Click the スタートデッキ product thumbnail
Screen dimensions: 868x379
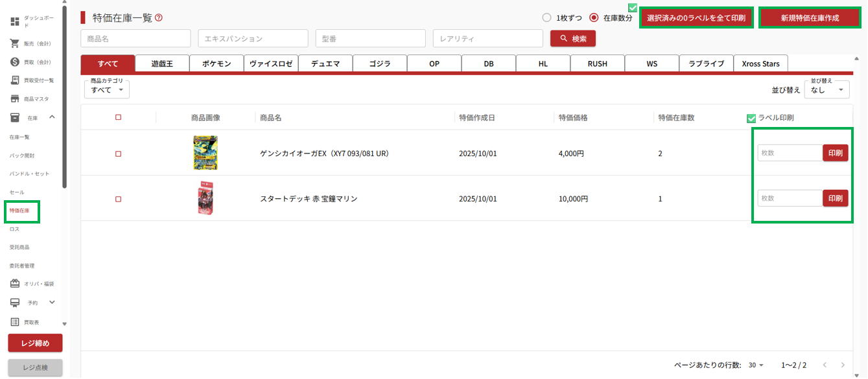click(205, 199)
